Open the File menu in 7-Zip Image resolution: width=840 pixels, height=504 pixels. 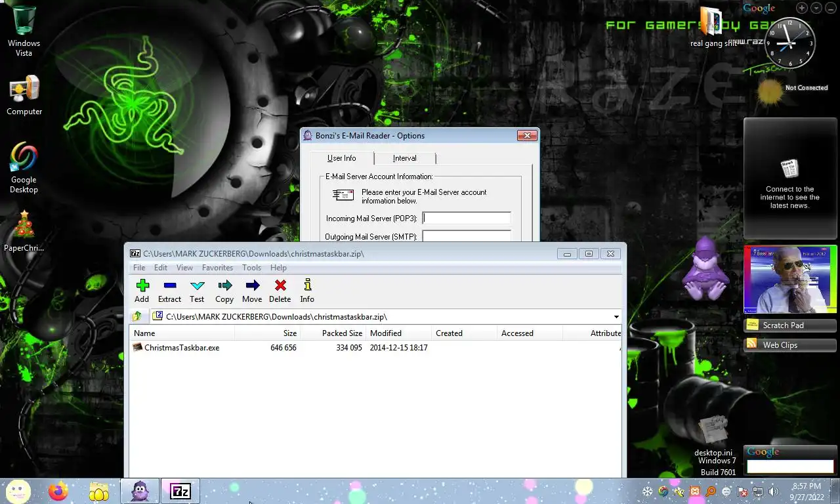coord(139,268)
